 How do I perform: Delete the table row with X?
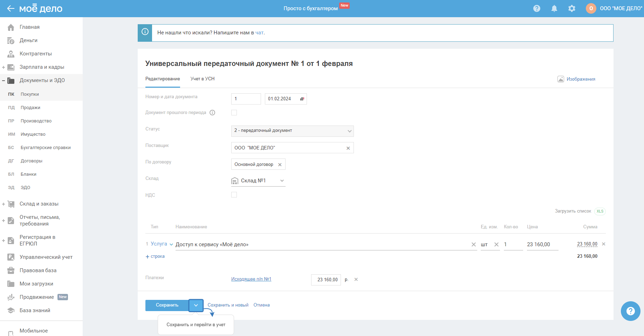click(x=604, y=244)
